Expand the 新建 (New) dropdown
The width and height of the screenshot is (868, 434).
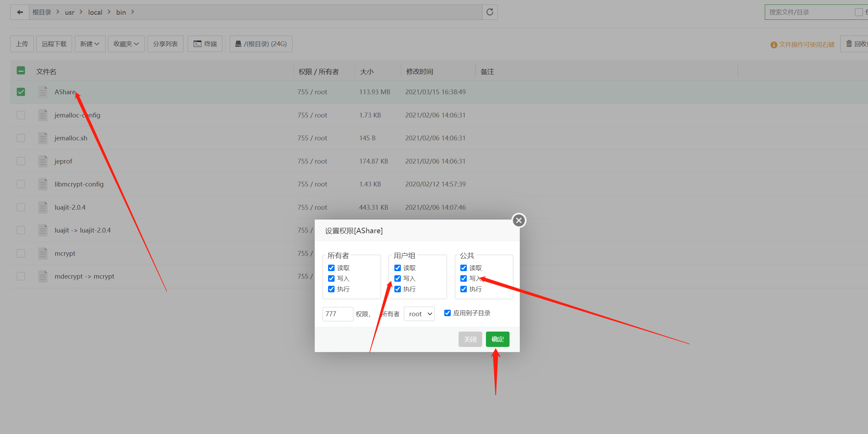tap(90, 44)
